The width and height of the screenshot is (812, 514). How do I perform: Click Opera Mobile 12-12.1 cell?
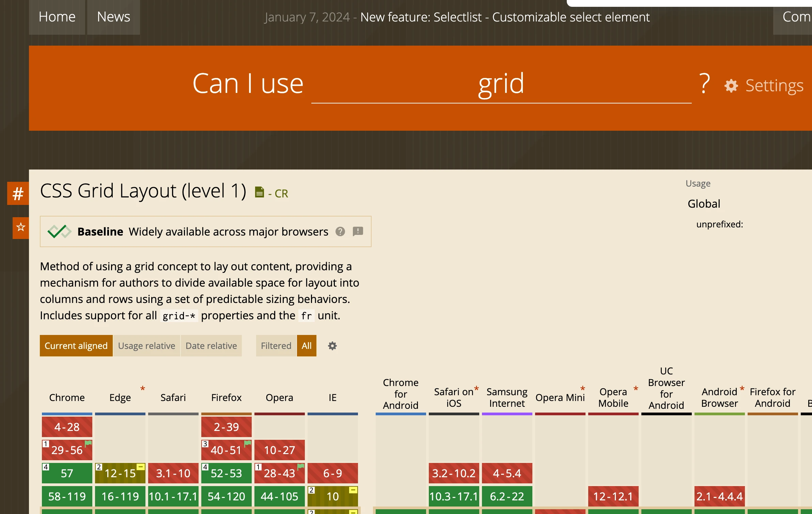pyautogui.click(x=613, y=496)
